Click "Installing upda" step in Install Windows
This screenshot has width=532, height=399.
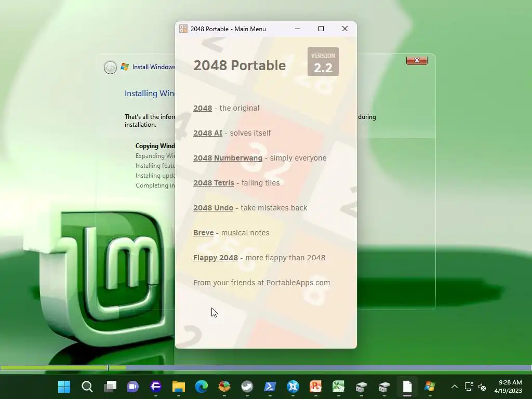(x=155, y=176)
